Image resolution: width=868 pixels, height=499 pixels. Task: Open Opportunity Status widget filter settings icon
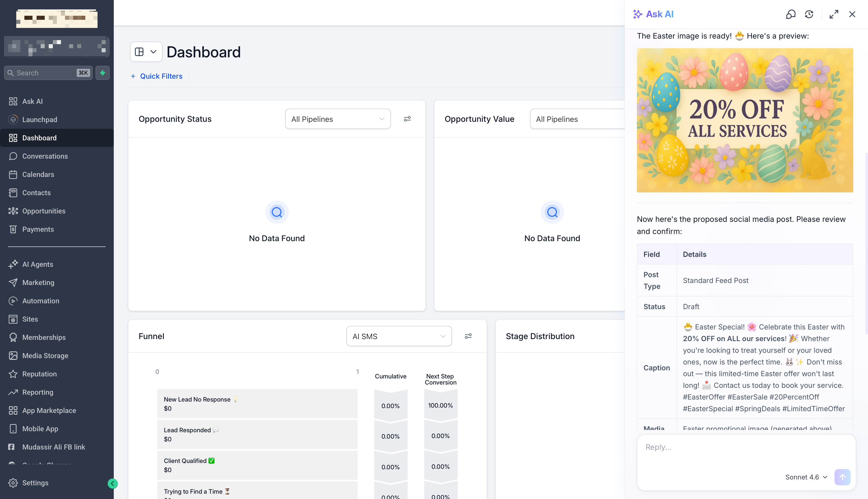[x=407, y=119]
